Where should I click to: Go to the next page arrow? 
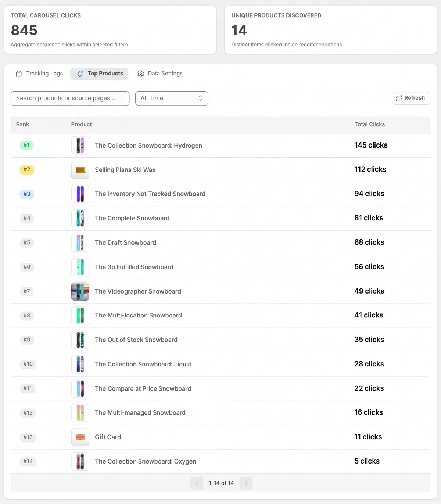pyautogui.click(x=246, y=483)
